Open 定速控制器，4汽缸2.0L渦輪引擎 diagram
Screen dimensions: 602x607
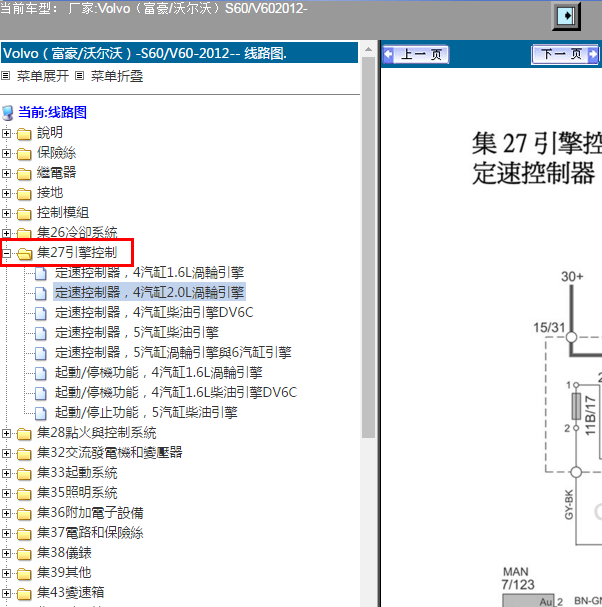coord(149,292)
